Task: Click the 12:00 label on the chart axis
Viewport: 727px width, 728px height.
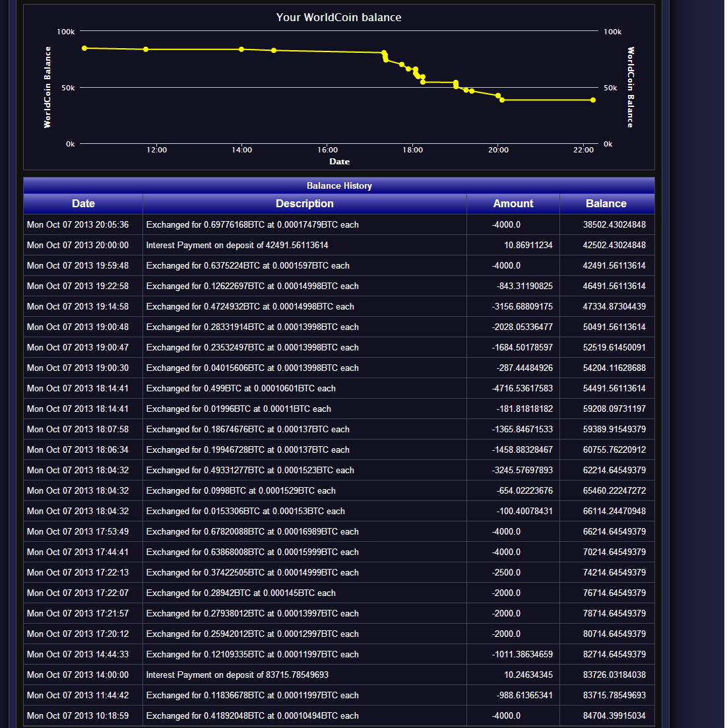Action: (157, 150)
